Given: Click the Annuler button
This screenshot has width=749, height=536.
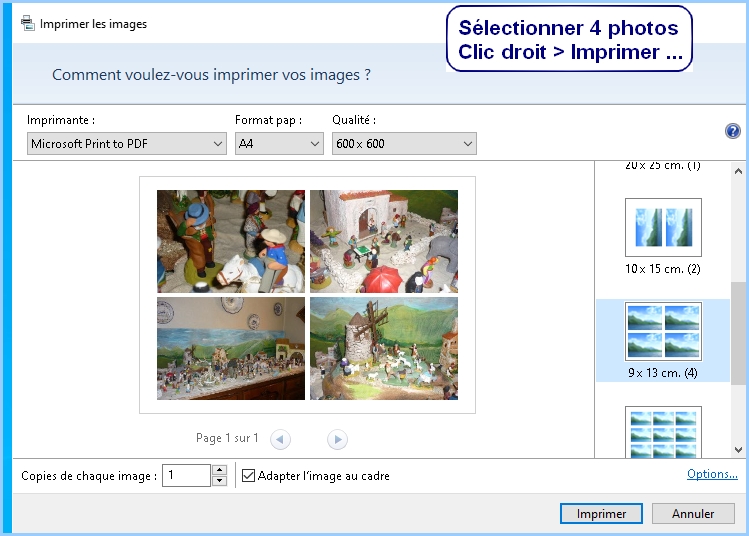Looking at the screenshot, I should (693, 514).
